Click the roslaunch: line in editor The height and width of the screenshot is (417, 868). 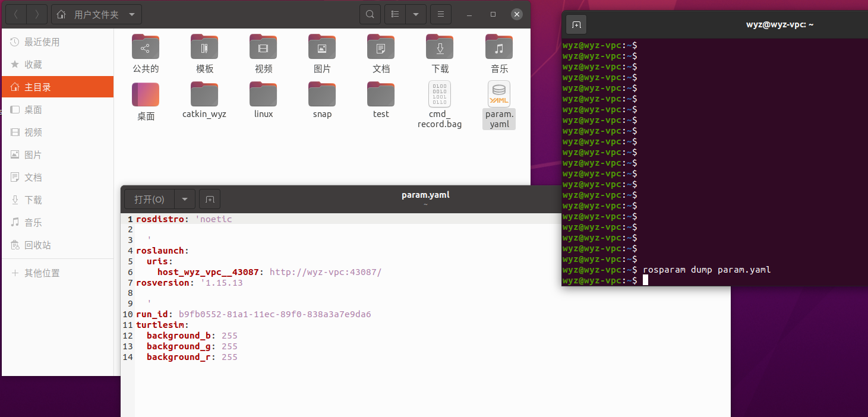(x=163, y=251)
